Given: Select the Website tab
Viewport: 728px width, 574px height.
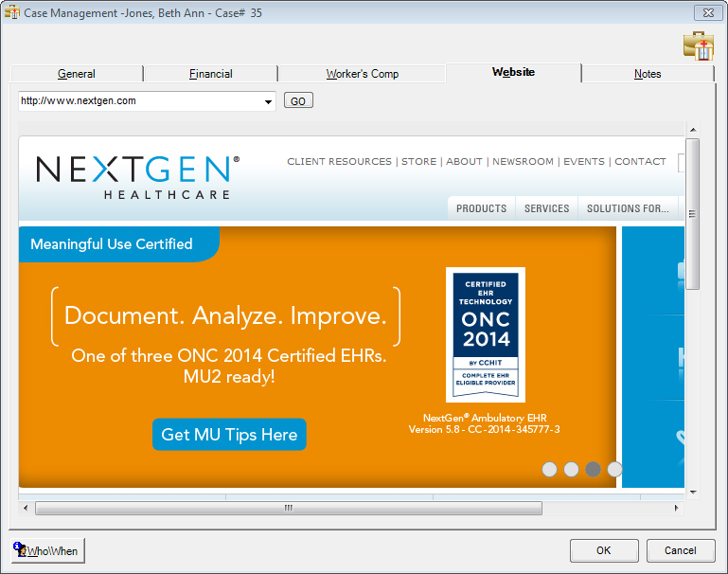Looking at the screenshot, I should pyautogui.click(x=513, y=72).
